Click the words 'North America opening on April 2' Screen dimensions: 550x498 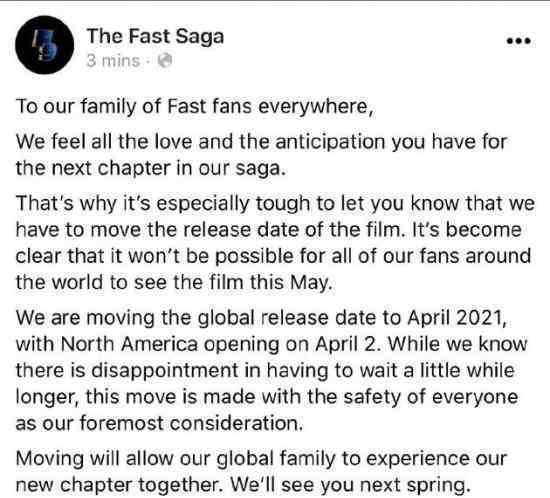pos(221,344)
